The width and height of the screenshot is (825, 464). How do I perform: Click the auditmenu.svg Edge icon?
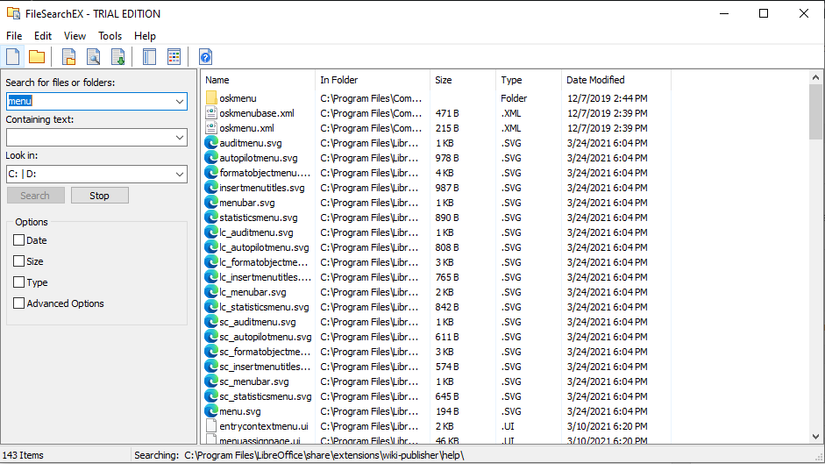pyautogui.click(x=211, y=143)
